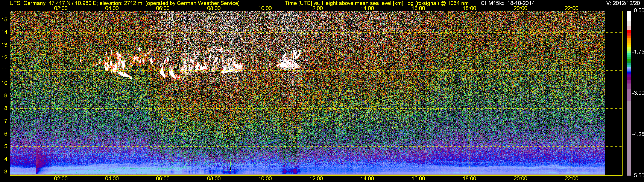Click '06:00' on the top time axis
Image resolution: width=644 pixels, height=182 pixels.
pyautogui.click(x=163, y=8)
